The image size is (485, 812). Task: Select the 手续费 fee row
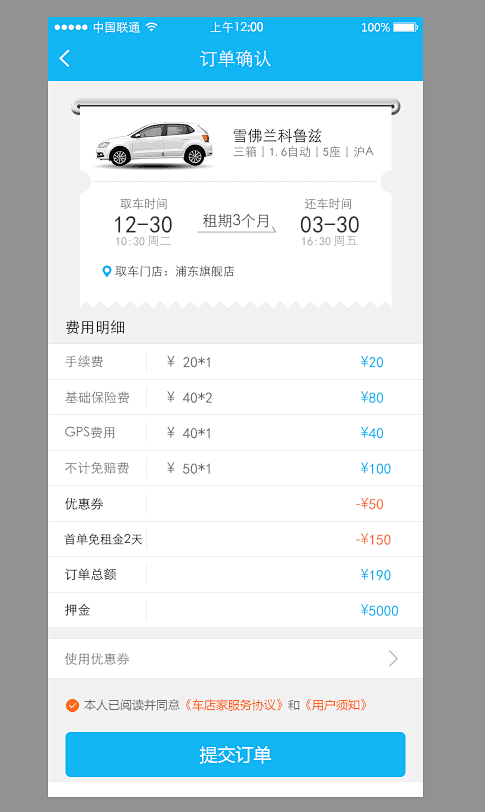click(236, 361)
